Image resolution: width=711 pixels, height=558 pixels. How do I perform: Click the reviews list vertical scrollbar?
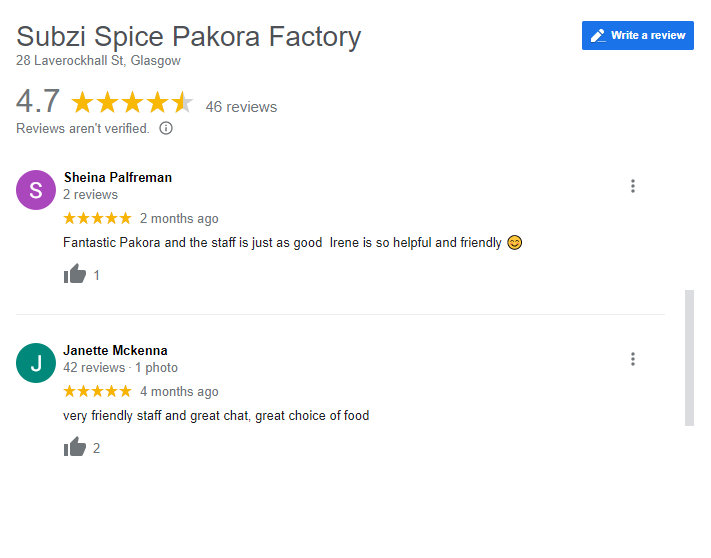(689, 357)
